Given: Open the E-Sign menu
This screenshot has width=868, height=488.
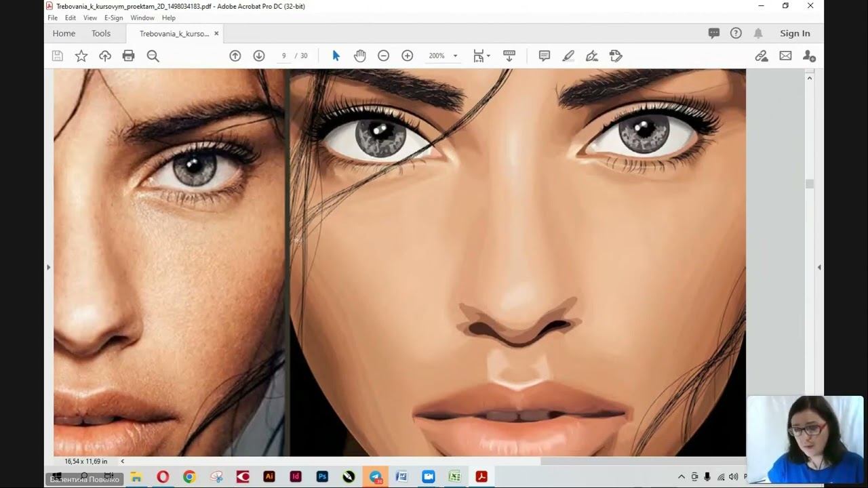Looking at the screenshot, I should tap(113, 18).
